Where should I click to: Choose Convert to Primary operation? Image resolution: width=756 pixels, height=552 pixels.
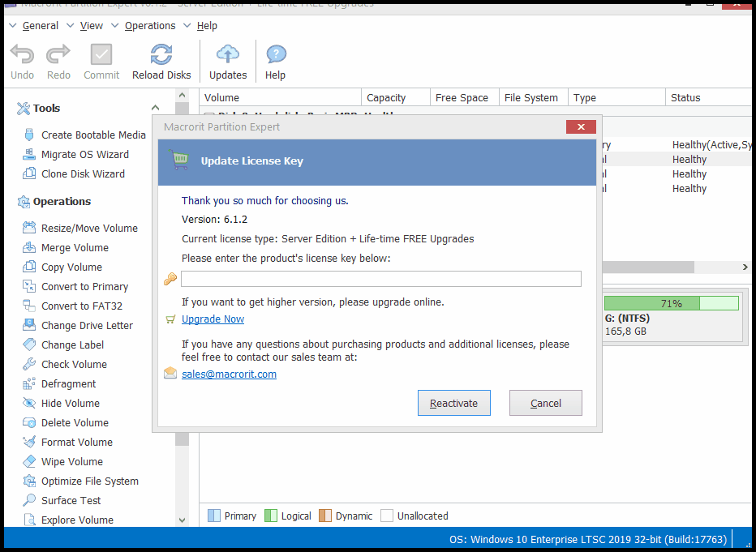click(x=75, y=286)
